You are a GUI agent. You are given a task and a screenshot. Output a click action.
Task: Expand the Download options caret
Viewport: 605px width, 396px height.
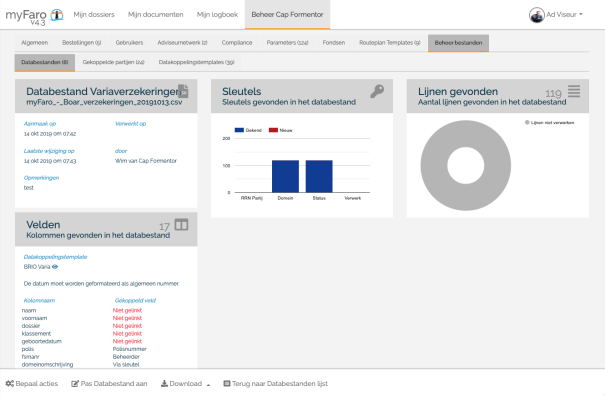[208, 384]
